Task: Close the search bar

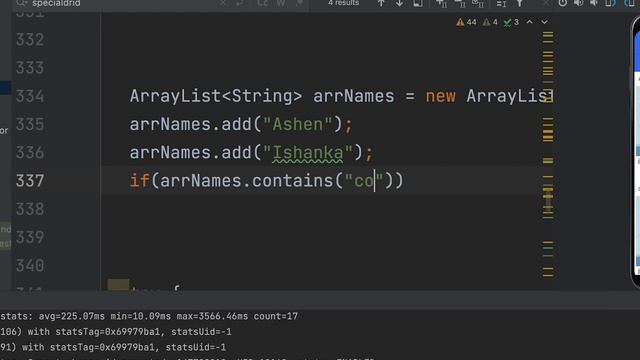Action: 546,3
